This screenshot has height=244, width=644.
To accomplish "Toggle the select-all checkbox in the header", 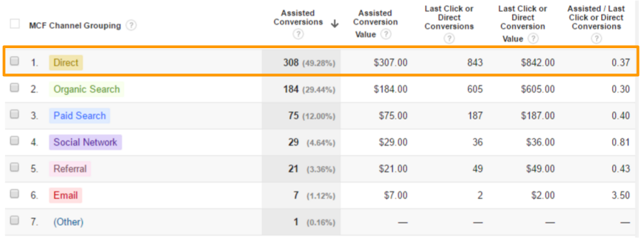I will coord(15,24).
